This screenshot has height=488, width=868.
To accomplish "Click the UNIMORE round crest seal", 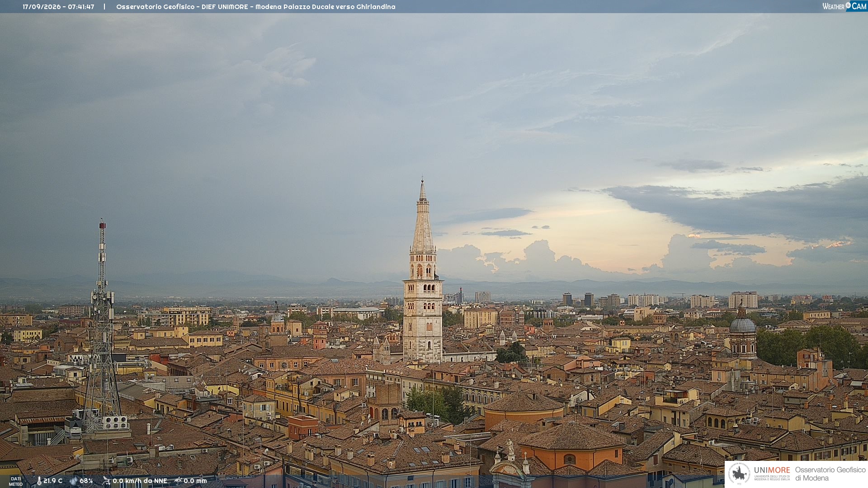I will pyautogui.click(x=739, y=474).
